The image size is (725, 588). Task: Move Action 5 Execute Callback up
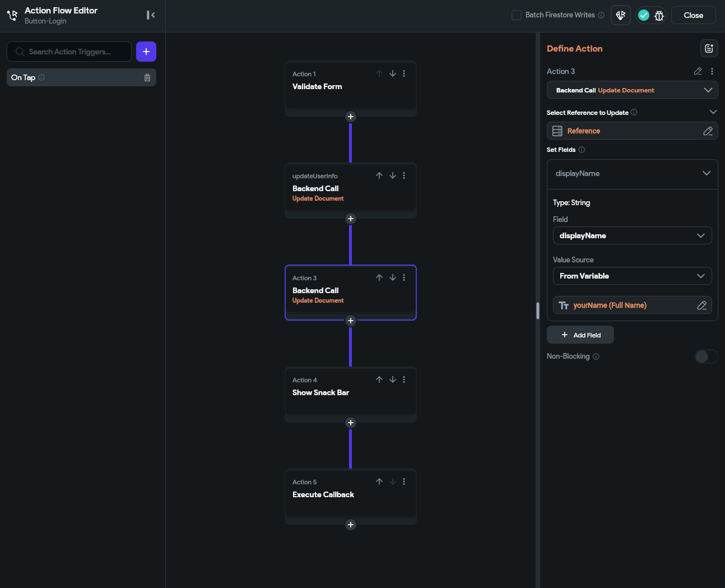(379, 481)
